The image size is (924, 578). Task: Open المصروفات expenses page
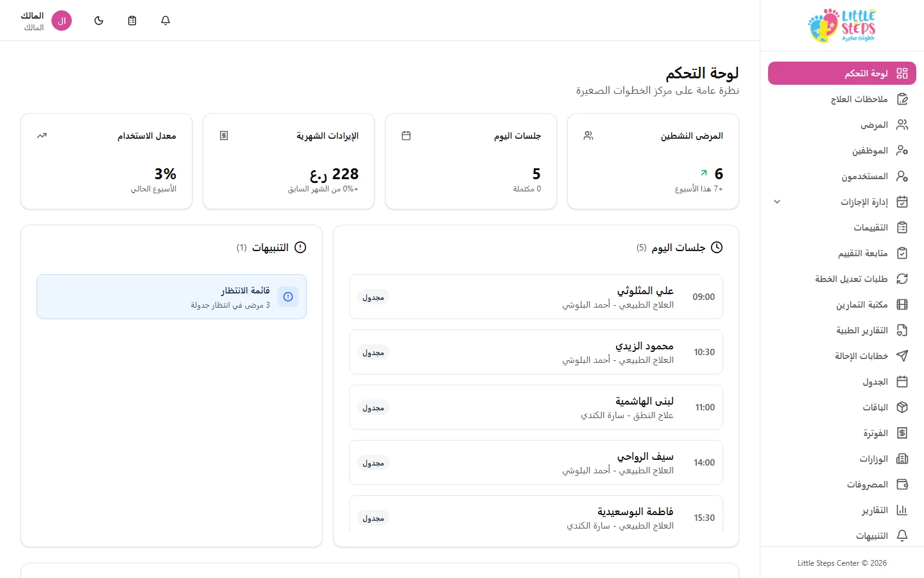(x=842, y=484)
